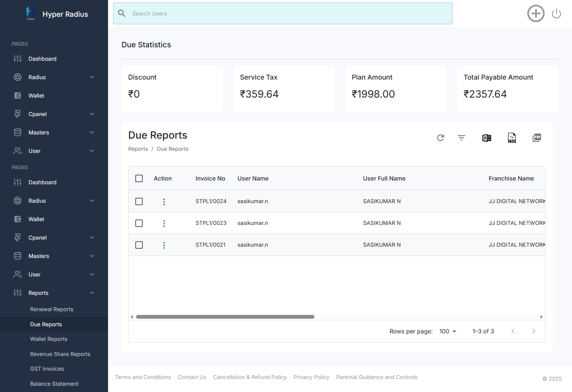Click the first Cpanel pin icon
The image size is (572, 392).
point(18,114)
